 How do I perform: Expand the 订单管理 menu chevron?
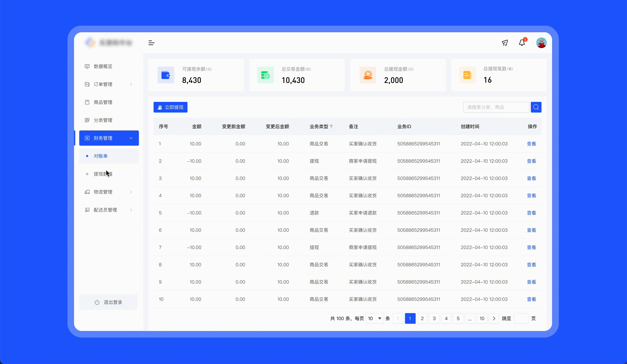131,84
